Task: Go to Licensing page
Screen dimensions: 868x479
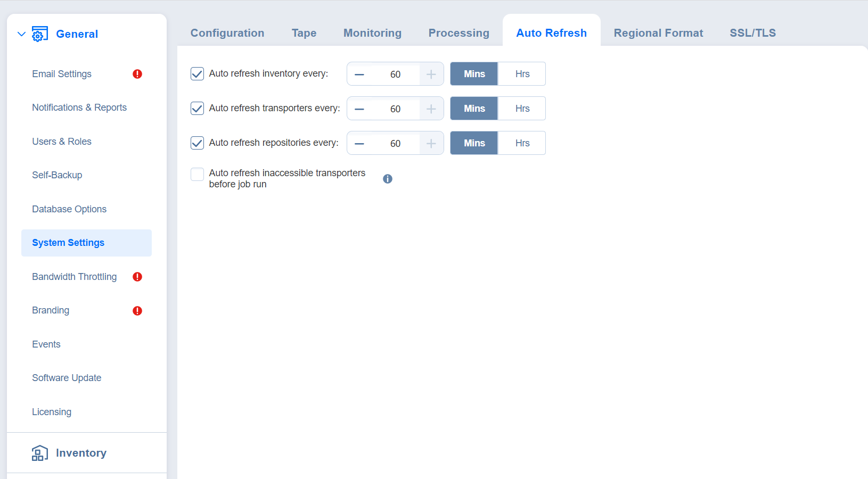Action: coord(52,412)
